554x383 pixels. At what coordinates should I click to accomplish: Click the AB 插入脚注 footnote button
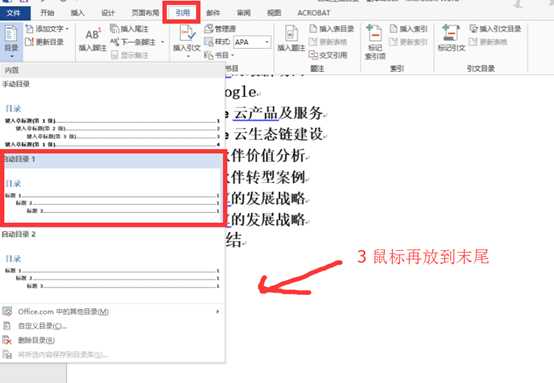(93, 39)
